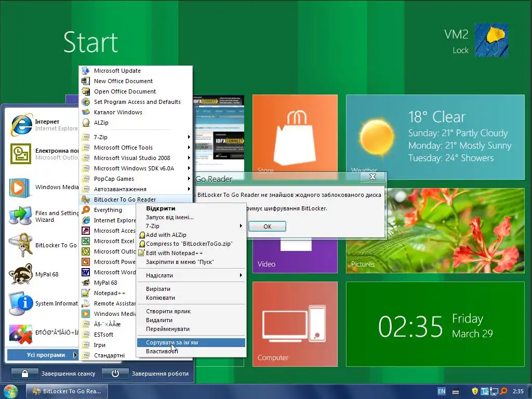Click Set Program Access and Defaults icon
532x399 pixels.
click(86, 102)
